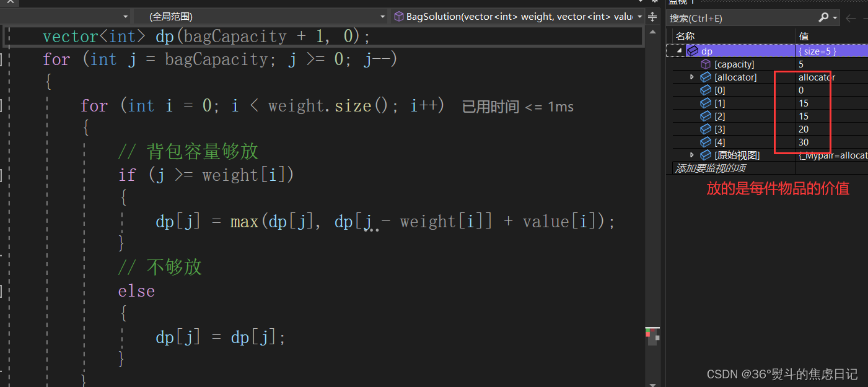Click the dp[j] = dp[j]; statement
Image resolution: width=868 pixels, height=387 pixels.
[x=221, y=337]
